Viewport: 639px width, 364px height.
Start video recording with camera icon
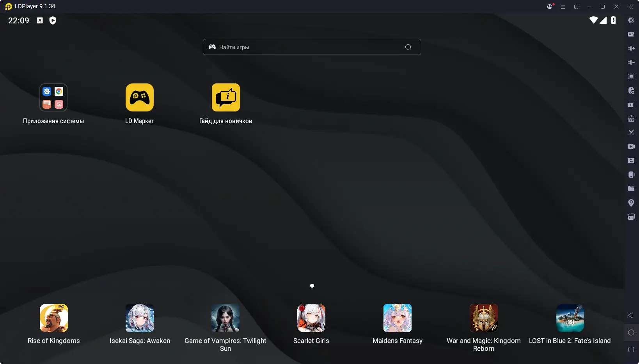pyautogui.click(x=631, y=147)
